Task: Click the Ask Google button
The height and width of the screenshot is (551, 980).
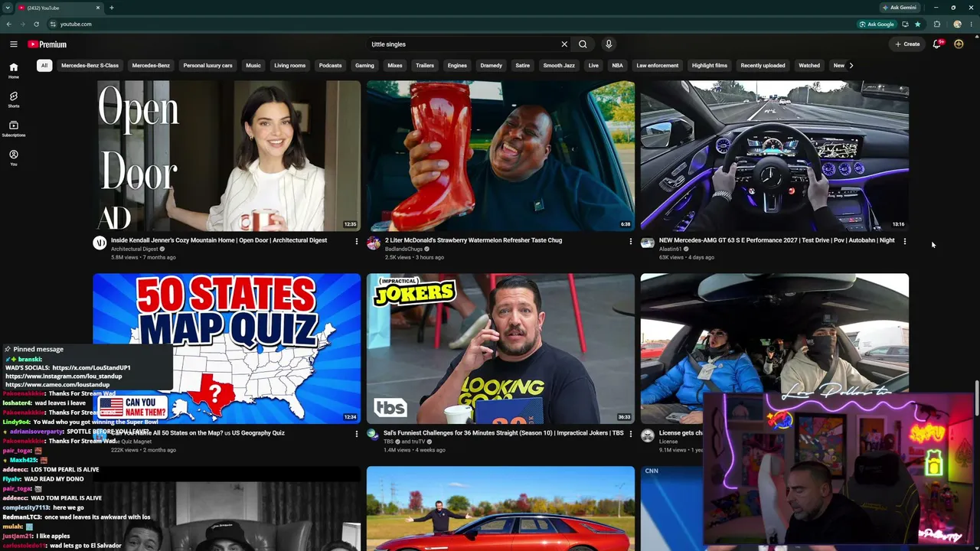Action: click(877, 24)
